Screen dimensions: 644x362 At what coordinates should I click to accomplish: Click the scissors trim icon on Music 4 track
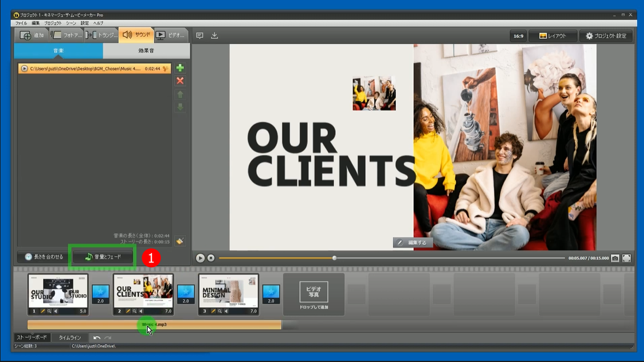click(x=165, y=69)
